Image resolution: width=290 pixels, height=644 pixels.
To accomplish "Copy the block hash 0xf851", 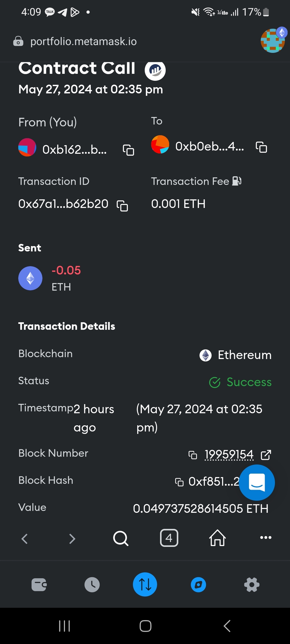I will (x=179, y=482).
